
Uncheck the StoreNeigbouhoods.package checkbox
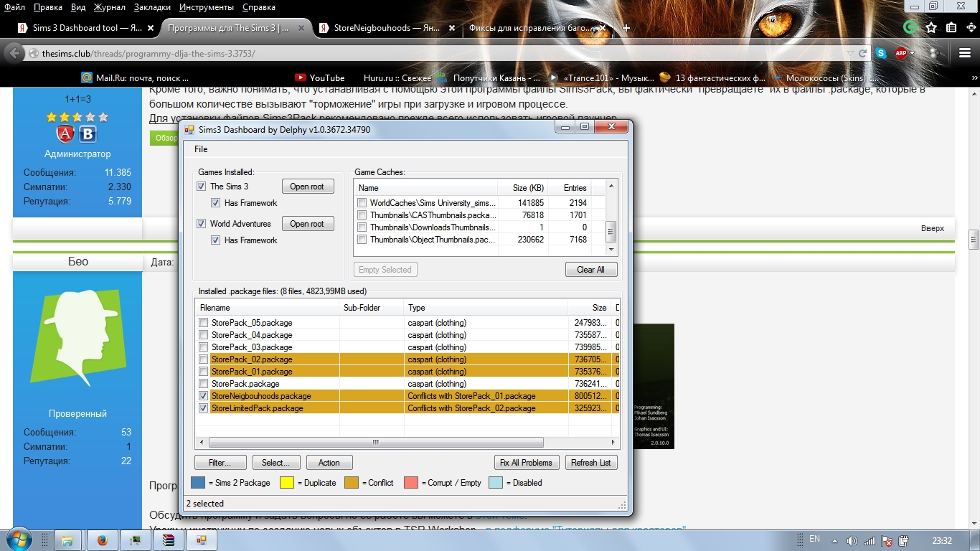[x=204, y=396]
